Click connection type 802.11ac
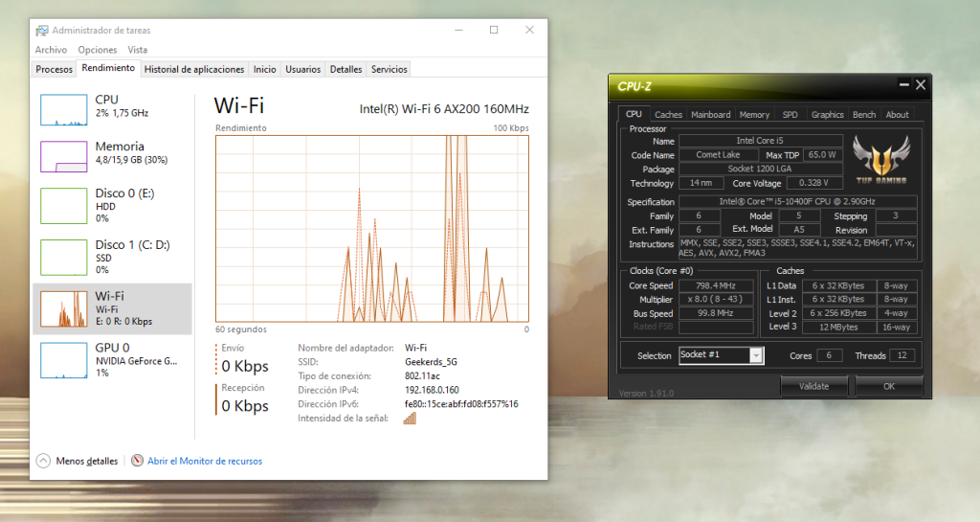The image size is (980, 522). [x=422, y=375]
